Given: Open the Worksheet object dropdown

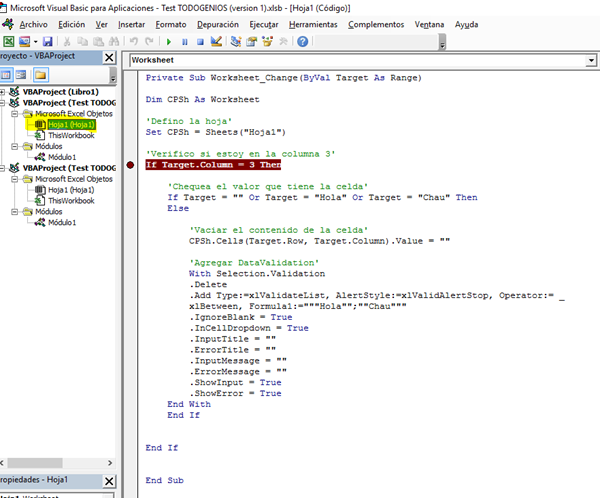Looking at the screenshot, I should (592, 60).
